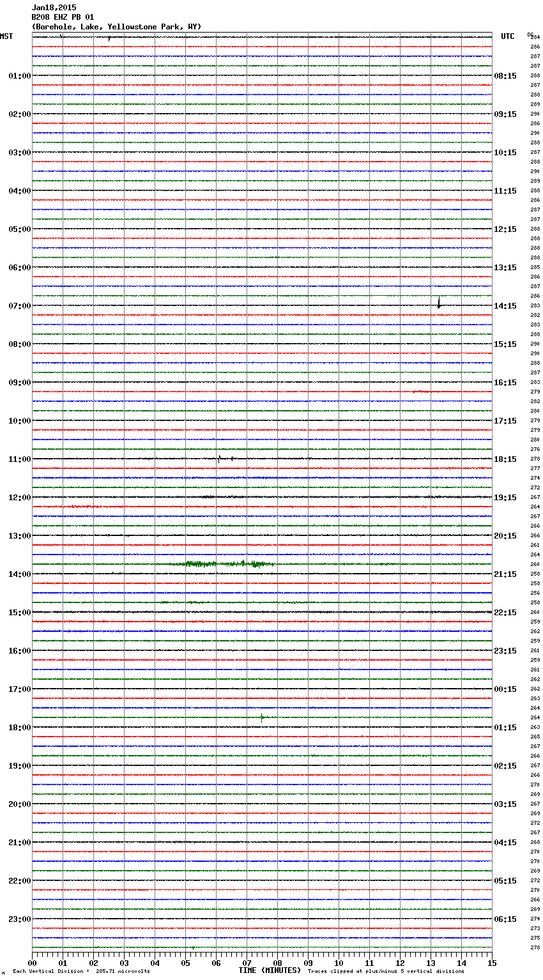The height and width of the screenshot is (980, 543).
Task: Click the "16:00" MST hour label
Action: [x=20, y=651]
